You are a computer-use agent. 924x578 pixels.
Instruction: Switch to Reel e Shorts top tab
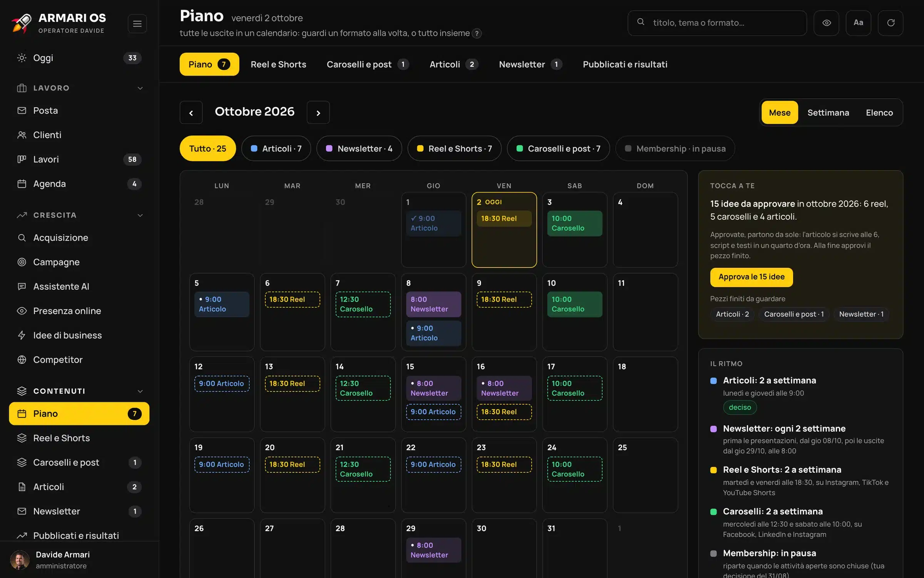tap(278, 64)
